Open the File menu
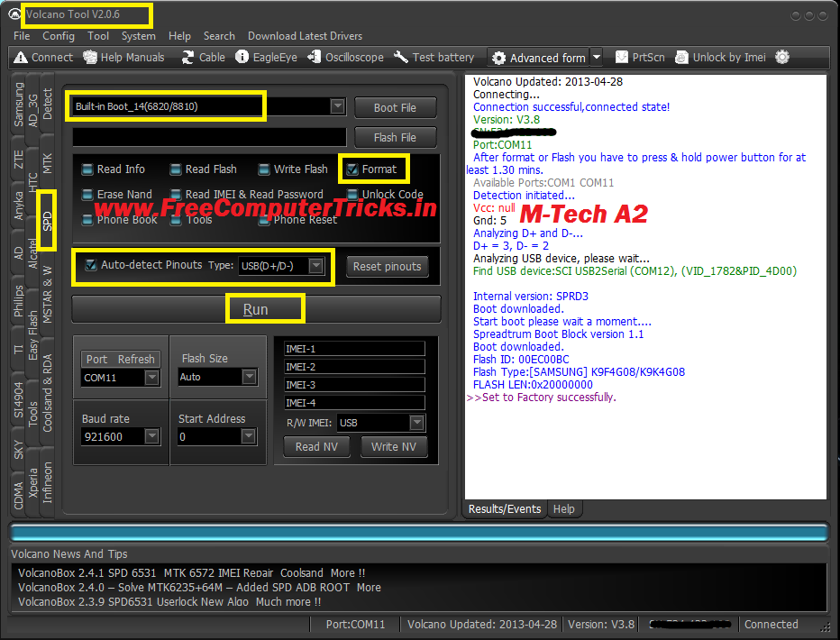The height and width of the screenshot is (640, 840). (22, 36)
